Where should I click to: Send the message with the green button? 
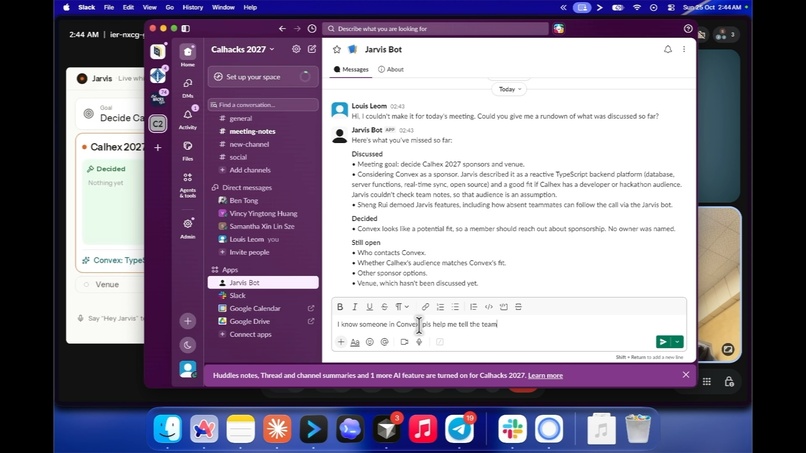[663, 342]
